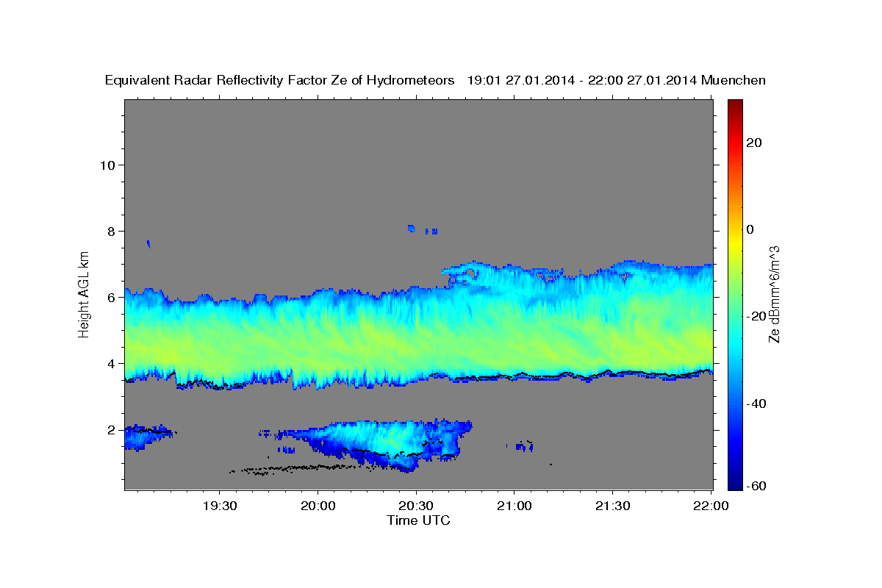Image resolution: width=882 pixels, height=588 pixels.
Task: Click the colorbar value label -60
Action: click(x=756, y=485)
